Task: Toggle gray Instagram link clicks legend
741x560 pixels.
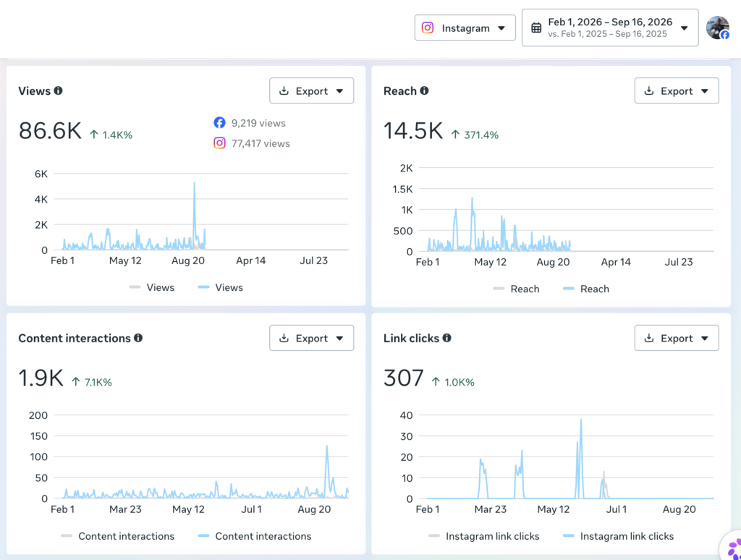Action: [484, 536]
